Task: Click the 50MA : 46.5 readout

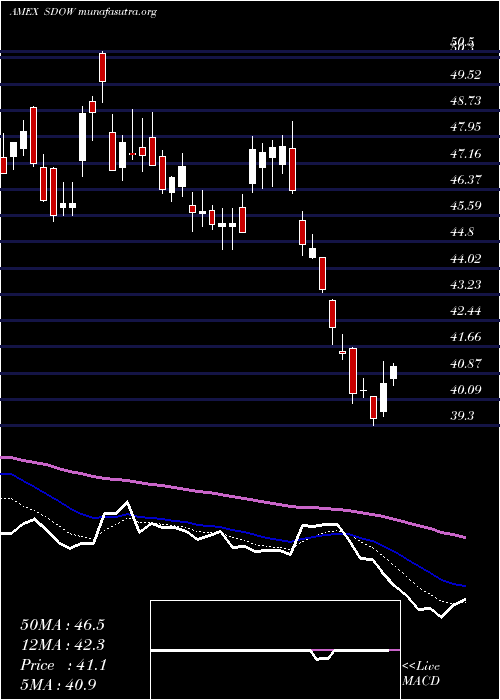Action: (x=65, y=625)
